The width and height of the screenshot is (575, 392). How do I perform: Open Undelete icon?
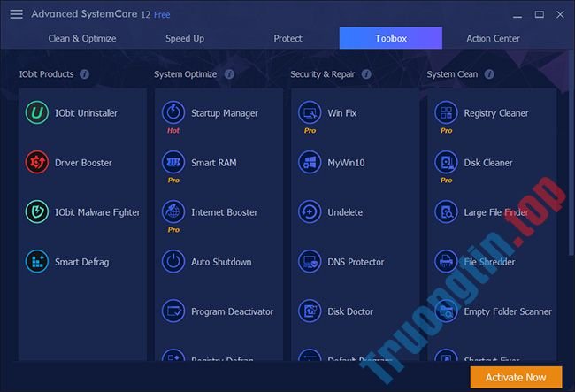(x=310, y=211)
